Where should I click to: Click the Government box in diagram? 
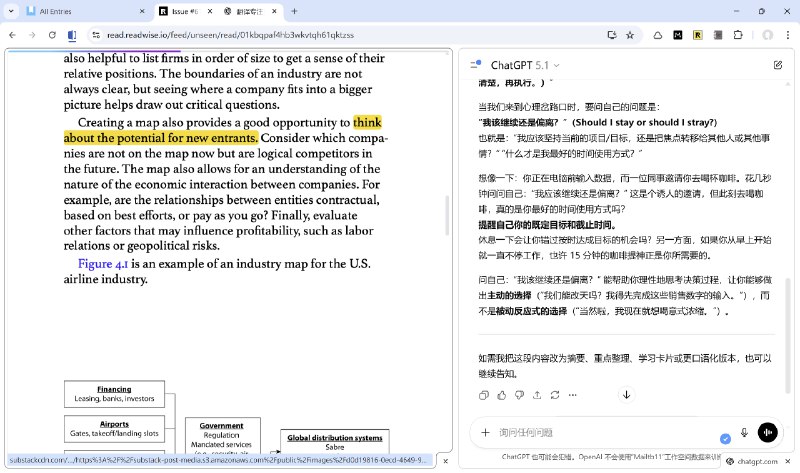coord(222,435)
